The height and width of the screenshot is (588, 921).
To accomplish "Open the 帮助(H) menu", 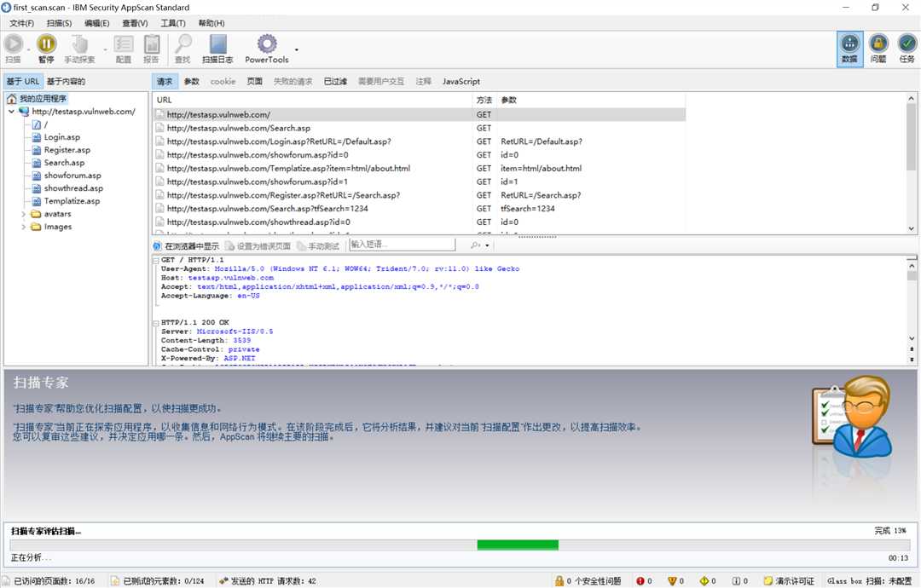I will [x=211, y=23].
